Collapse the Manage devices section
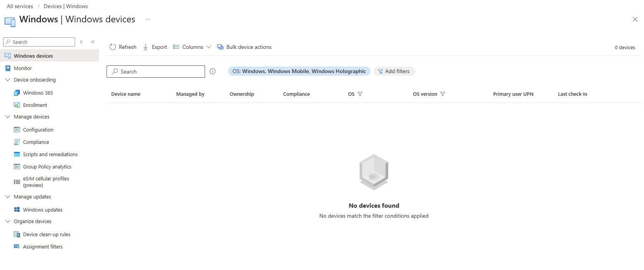The height and width of the screenshot is (270, 644). [x=8, y=117]
